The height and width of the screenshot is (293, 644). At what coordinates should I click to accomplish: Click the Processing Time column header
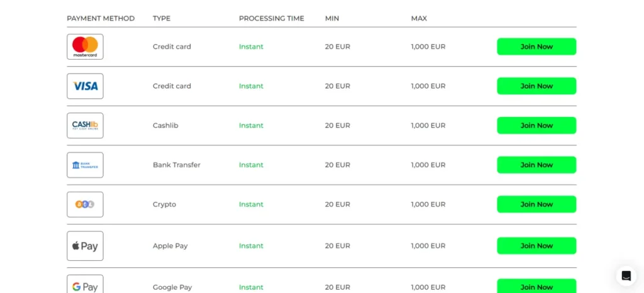click(271, 18)
